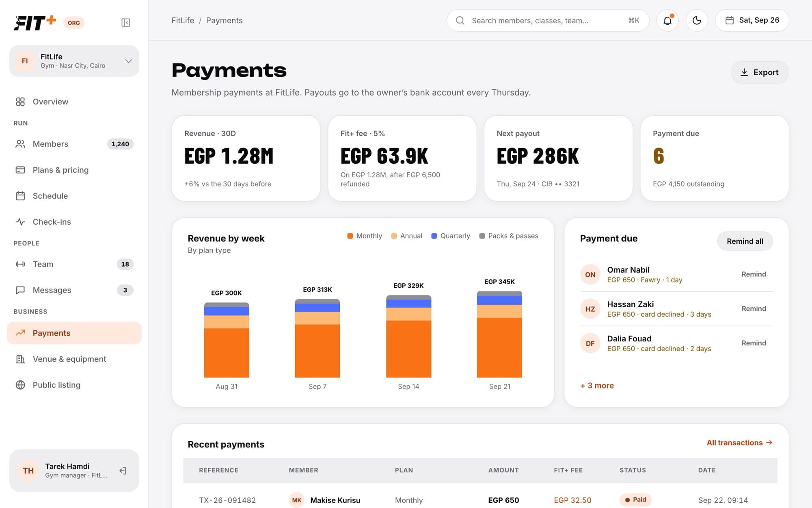Click the Plans & pricing card icon
The width and height of the screenshot is (812, 508).
pos(20,170)
